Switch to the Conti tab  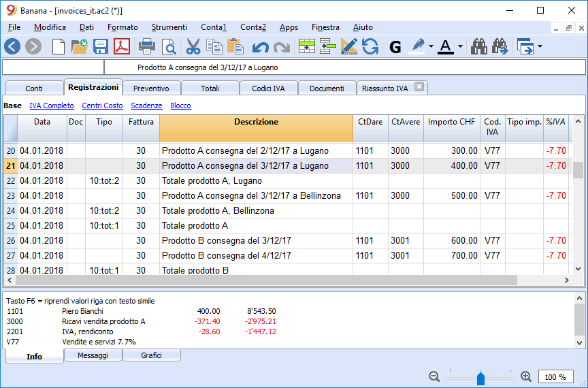click(x=34, y=88)
